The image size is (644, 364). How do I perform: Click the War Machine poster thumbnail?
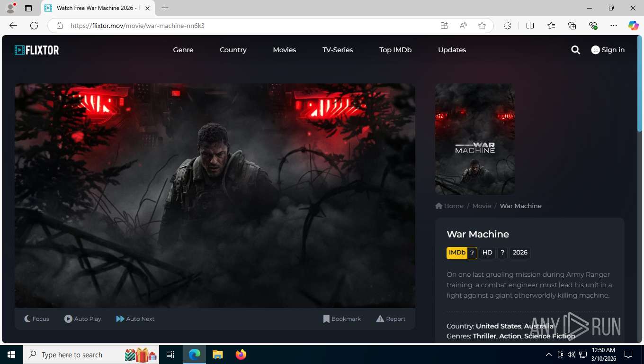point(475,139)
